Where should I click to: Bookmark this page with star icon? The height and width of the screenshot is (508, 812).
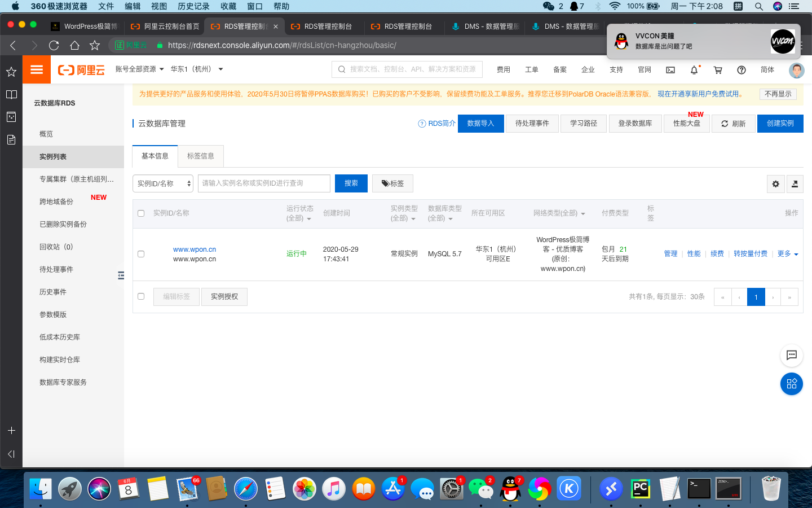[x=95, y=45]
